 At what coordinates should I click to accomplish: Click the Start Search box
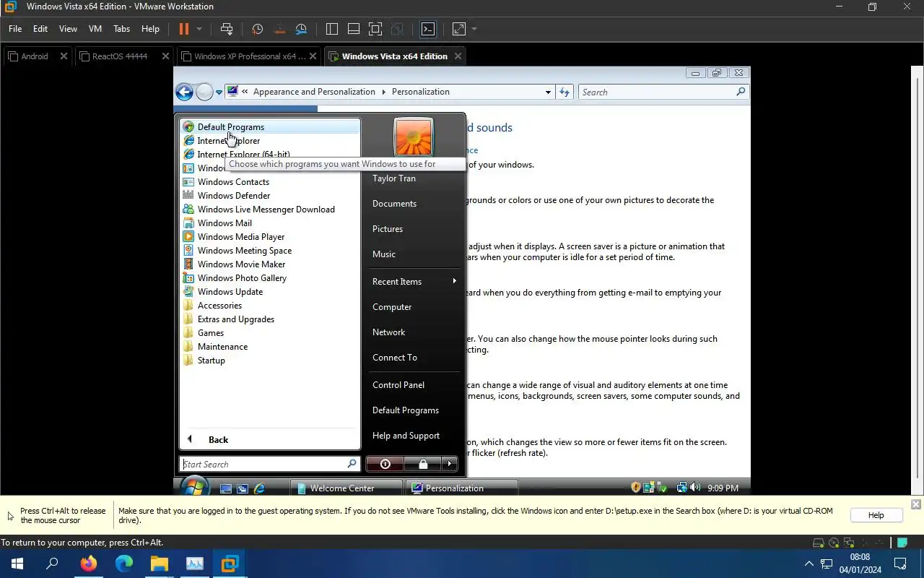[270, 464]
